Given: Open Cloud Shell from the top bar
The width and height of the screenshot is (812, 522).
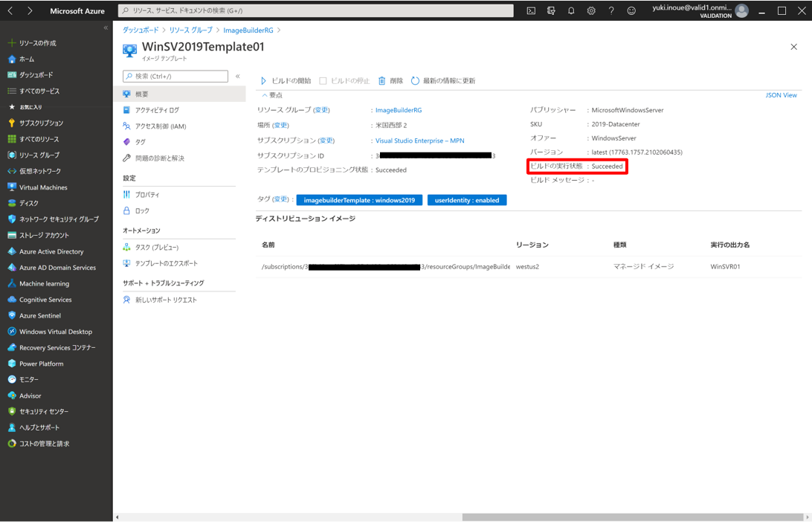Looking at the screenshot, I should point(531,10).
